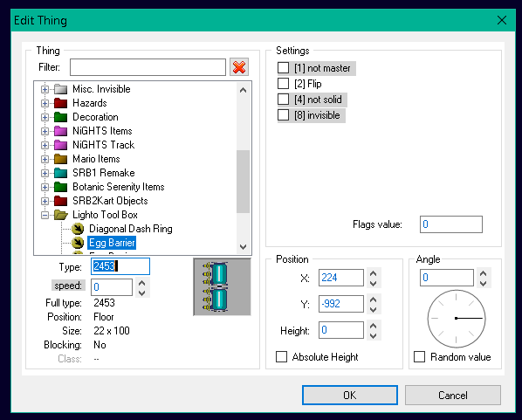This screenshot has width=522, height=420.
Task: Click the Cancel button
Action: click(453, 395)
